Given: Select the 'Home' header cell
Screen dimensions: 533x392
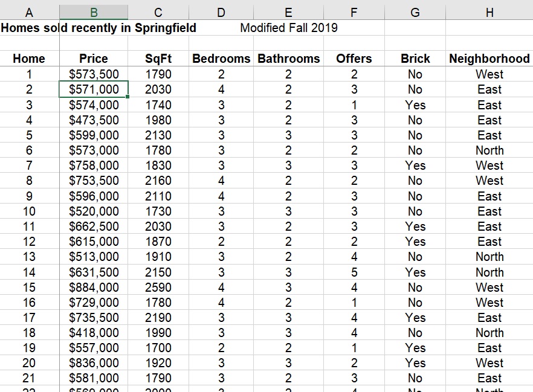Looking at the screenshot, I should point(29,59).
